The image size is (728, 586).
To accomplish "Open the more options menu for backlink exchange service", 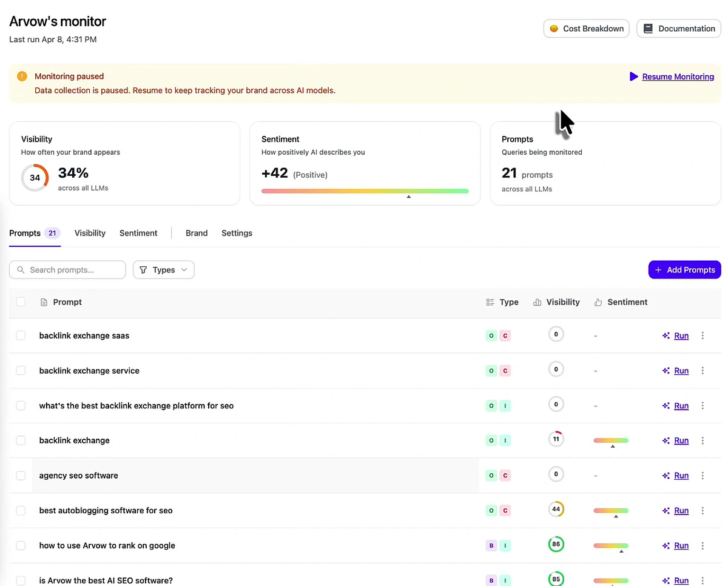I will [703, 371].
